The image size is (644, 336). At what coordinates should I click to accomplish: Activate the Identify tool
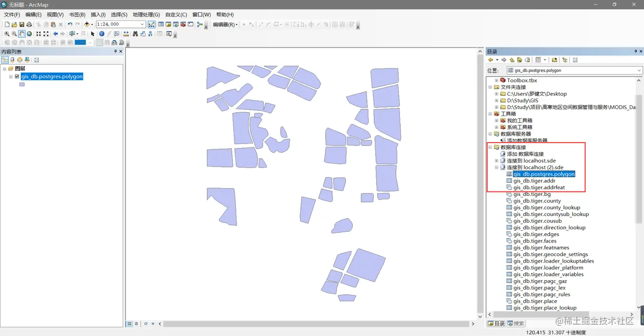(x=102, y=34)
